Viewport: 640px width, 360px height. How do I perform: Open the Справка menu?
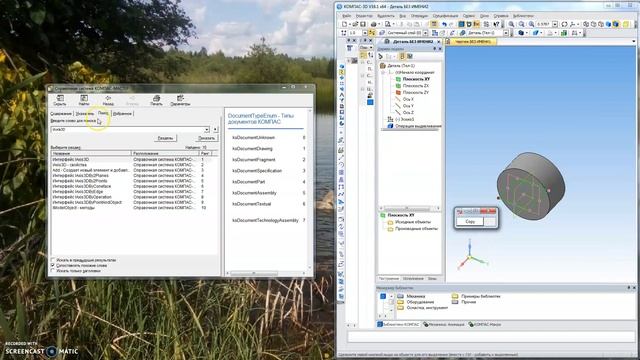tap(501, 16)
